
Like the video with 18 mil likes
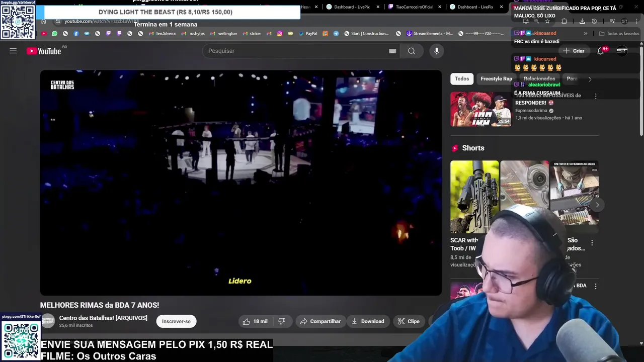tap(255, 321)
